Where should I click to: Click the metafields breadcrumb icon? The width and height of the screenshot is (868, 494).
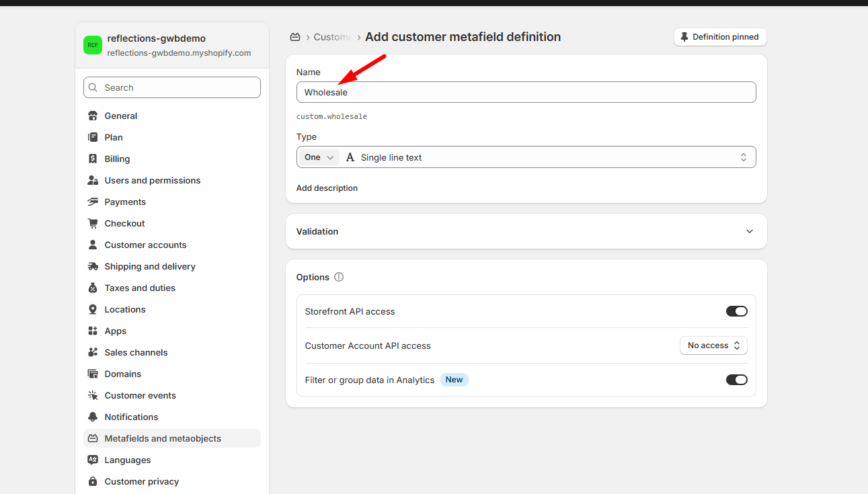click(294, 37)
